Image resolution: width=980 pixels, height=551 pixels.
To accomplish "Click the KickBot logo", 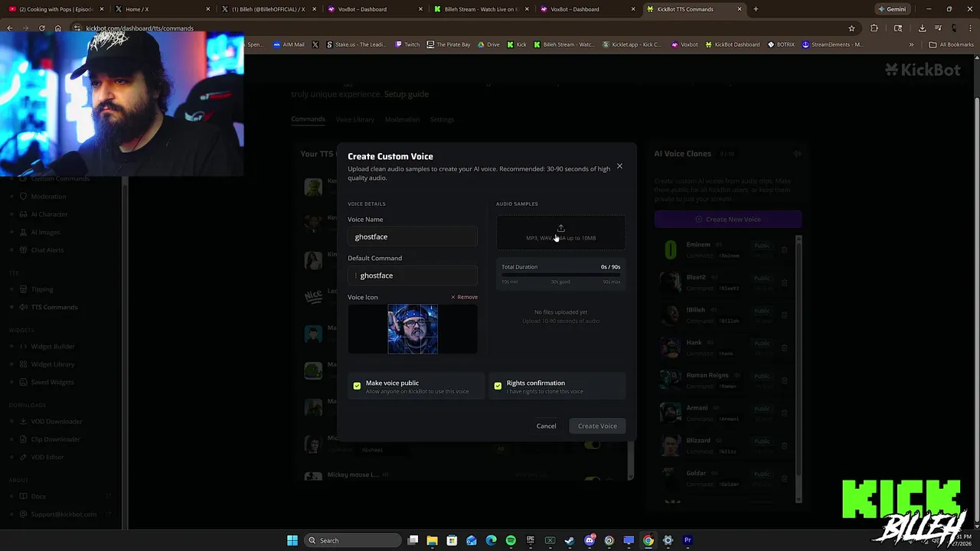I will tap(923, 70).
